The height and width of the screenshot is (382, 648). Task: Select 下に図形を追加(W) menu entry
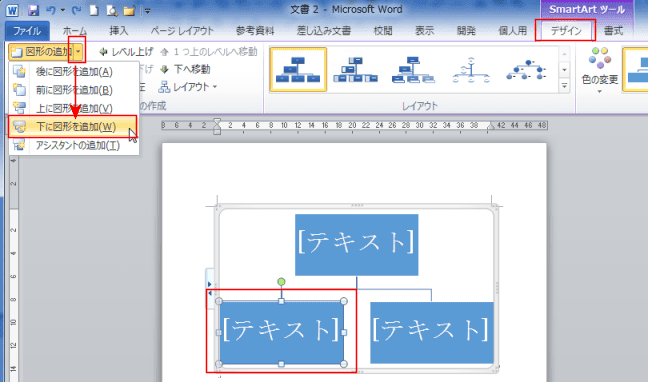tap(72, 127)
